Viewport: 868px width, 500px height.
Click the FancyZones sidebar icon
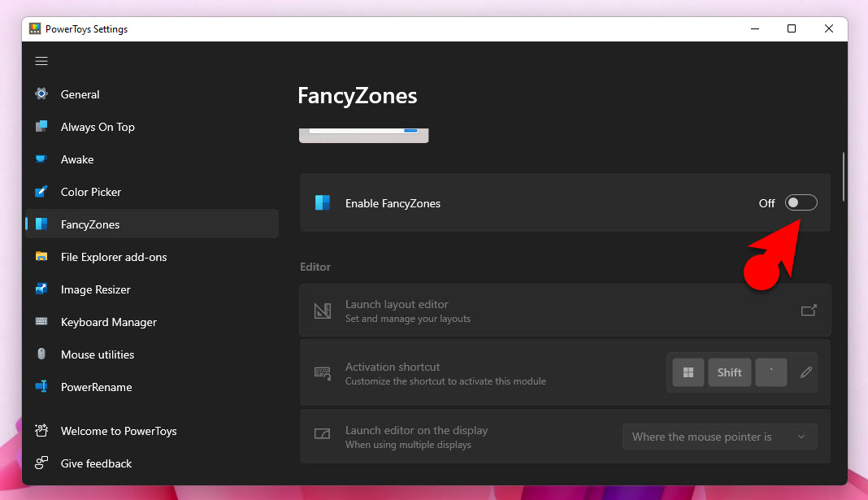pos(41,224)
